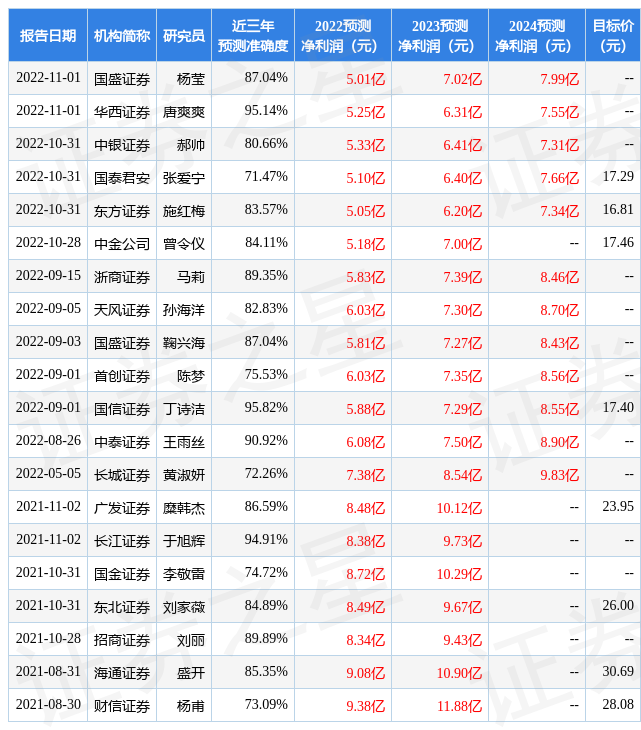Screen dimensions: 641x730
Task: Select institution 海通证券
Action: click(122, 674)
